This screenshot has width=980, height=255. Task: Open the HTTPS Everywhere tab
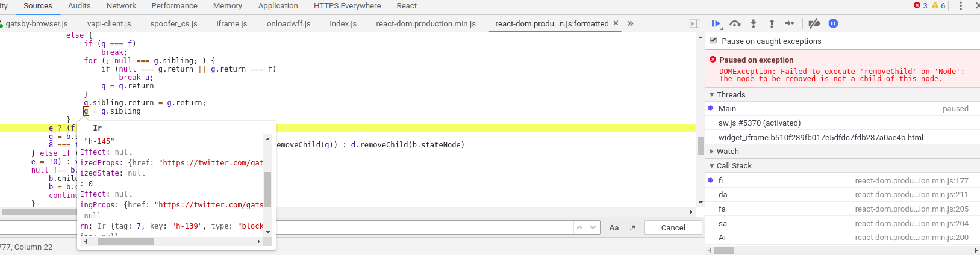click(x=347, y=6)
